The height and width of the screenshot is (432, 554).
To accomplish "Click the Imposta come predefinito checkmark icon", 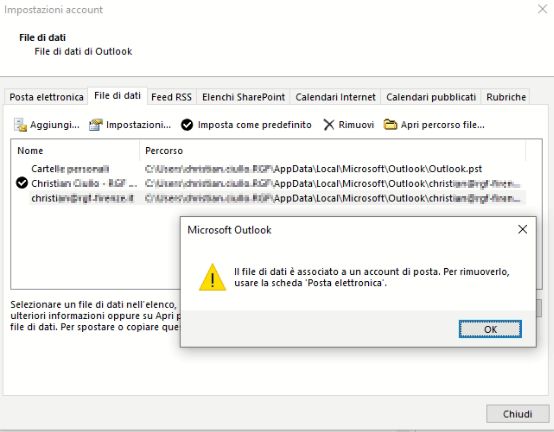I will point(187,125).
